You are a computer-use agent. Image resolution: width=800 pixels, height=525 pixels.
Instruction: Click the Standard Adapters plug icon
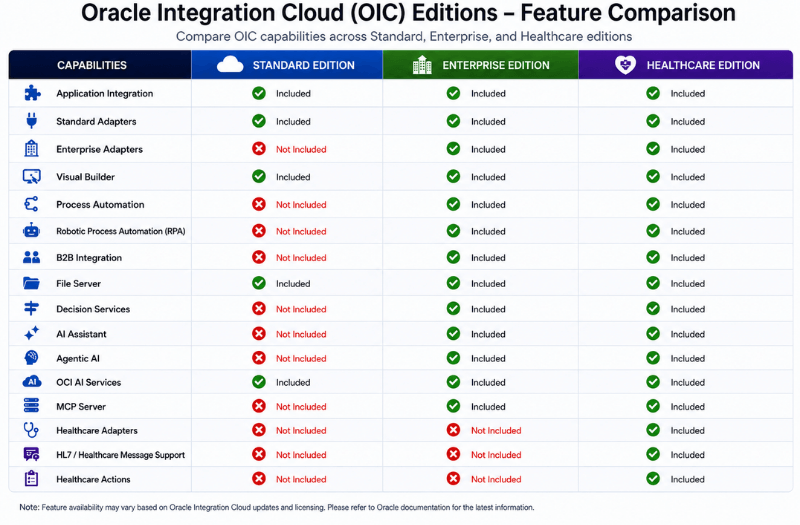pos(32,121)
